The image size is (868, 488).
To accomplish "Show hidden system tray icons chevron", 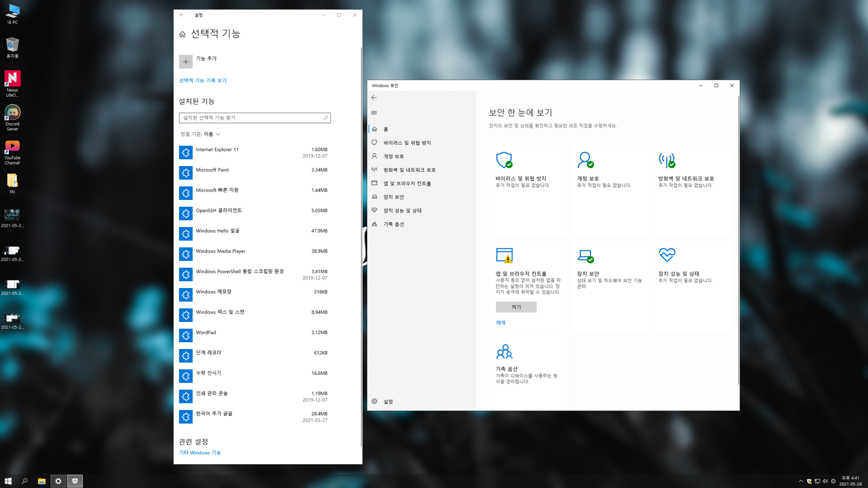I will point(801,481).
